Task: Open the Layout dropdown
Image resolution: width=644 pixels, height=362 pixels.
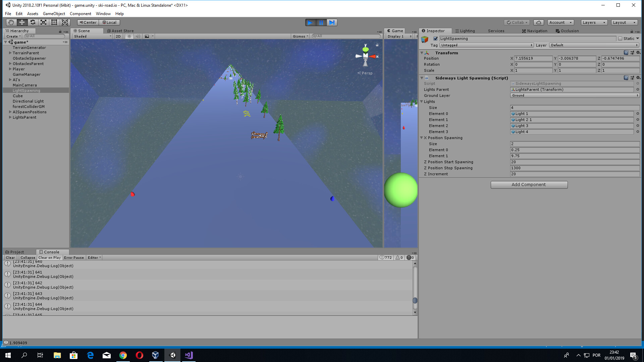Action: tap(624, 22)
